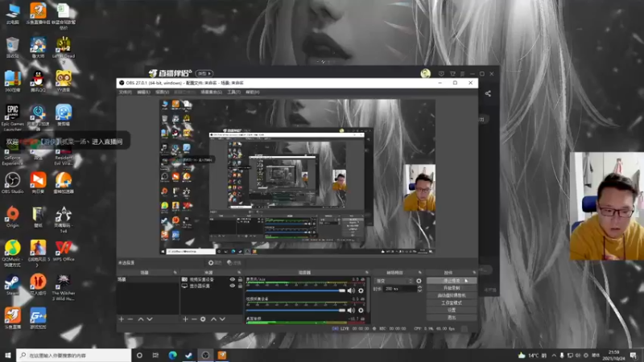This screenshot has height=362, width=644.
Task: Remove selected source with minus icon
Action: point(194,319)
